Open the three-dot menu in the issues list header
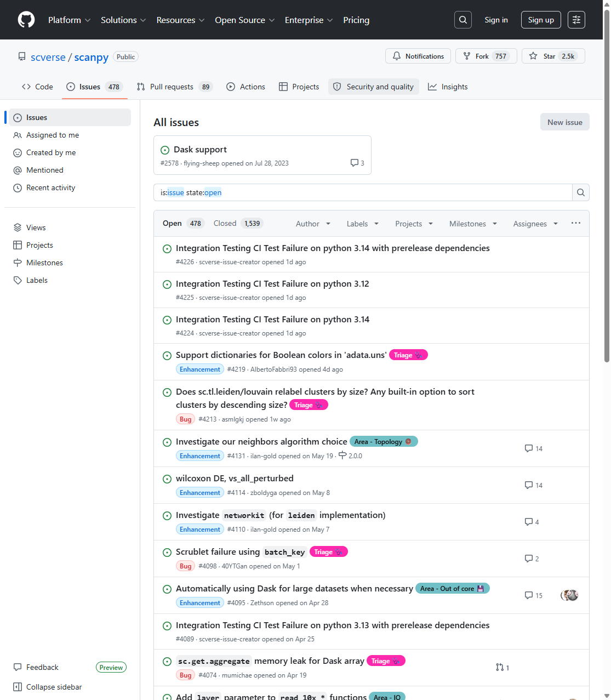 [x=576, y=223]
